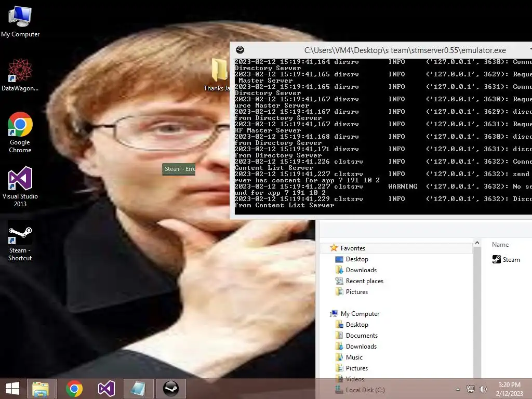Click the emulator.exe window title icon
This screenshot has width=532, height=399.
[x=240, y=50]
